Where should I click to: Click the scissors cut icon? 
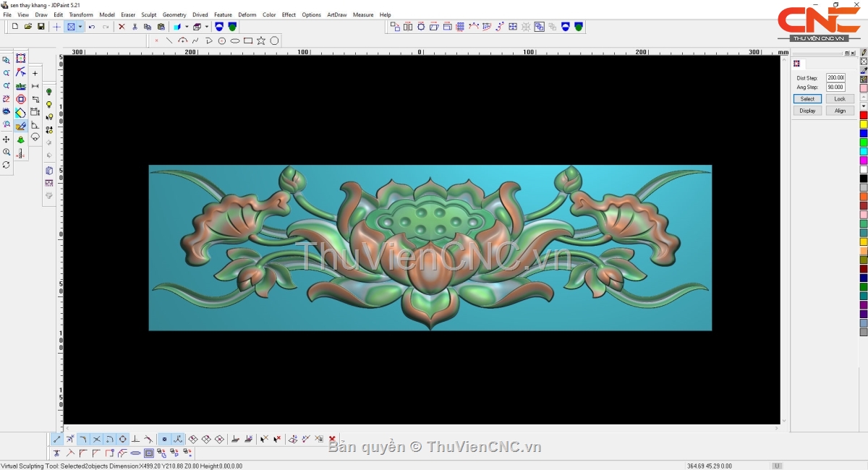click(135, 27)
